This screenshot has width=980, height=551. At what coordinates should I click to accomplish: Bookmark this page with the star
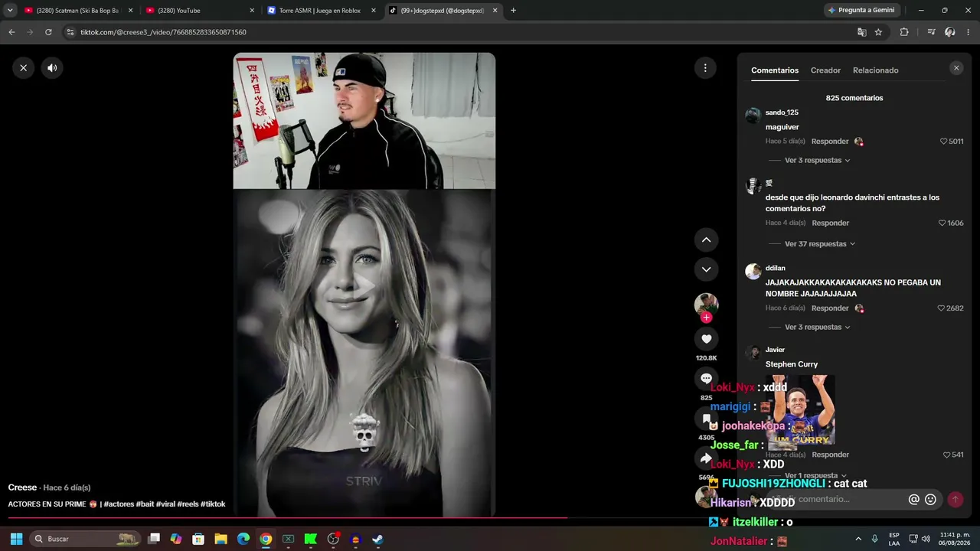878,32
